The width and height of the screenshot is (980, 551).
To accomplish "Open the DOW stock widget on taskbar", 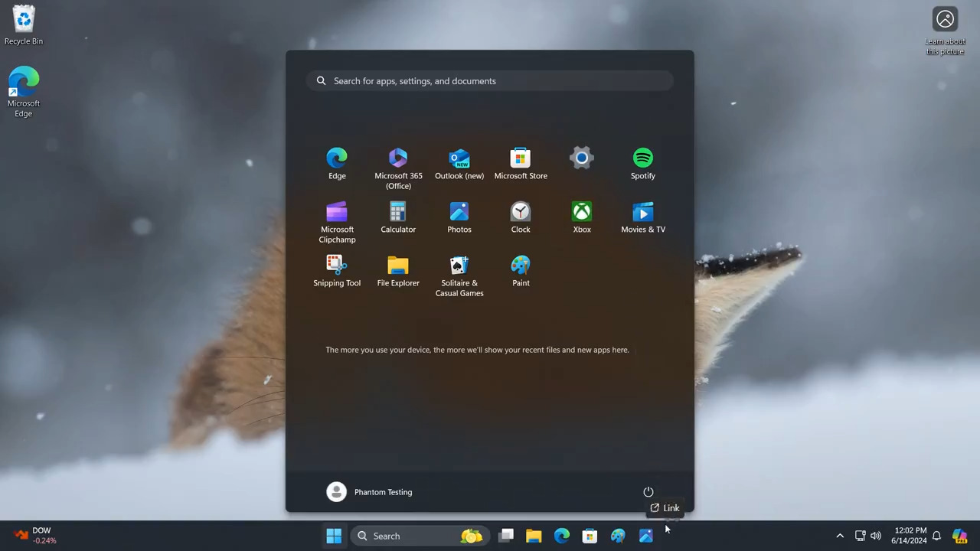I will 35,536.
